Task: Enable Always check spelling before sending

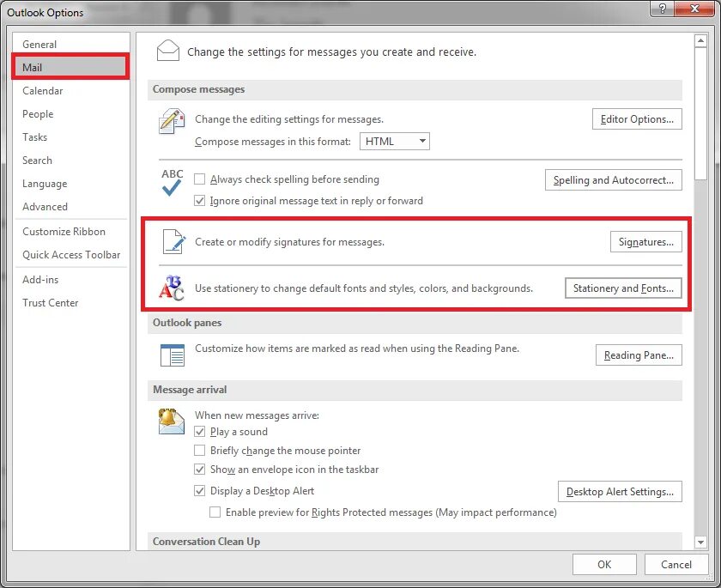Action: pyautogui.click(x=199, y=179)
